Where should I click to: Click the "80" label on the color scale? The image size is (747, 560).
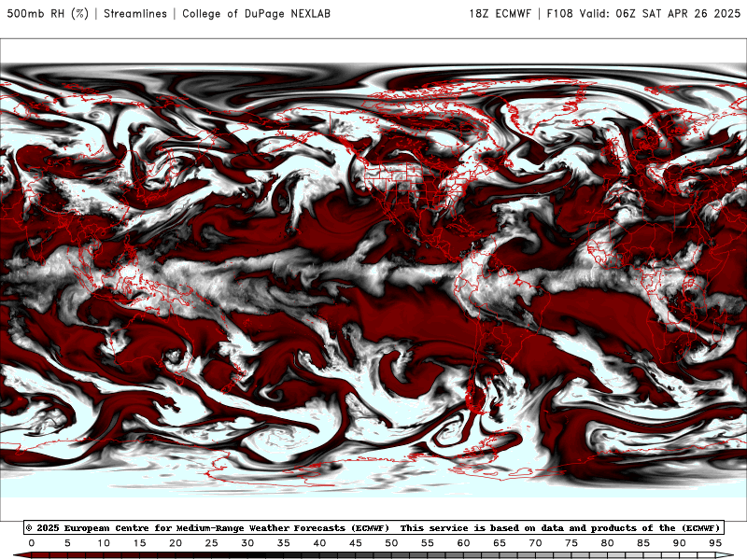tap(608, 543)
